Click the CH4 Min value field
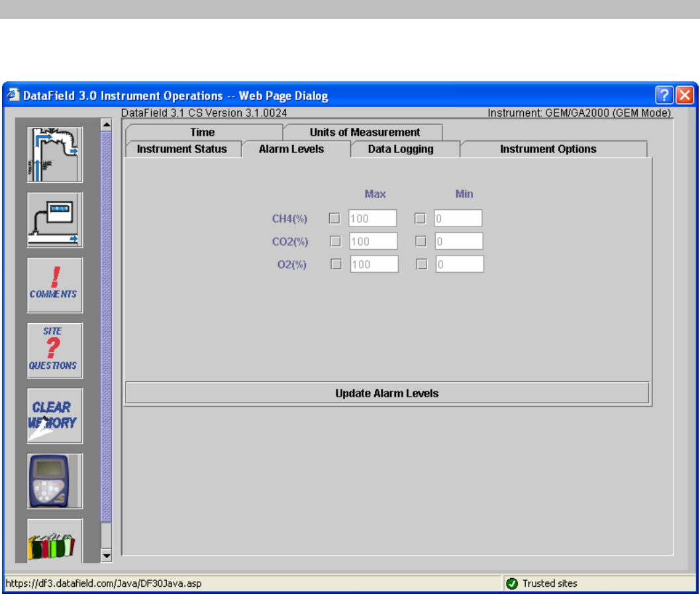 458,219
